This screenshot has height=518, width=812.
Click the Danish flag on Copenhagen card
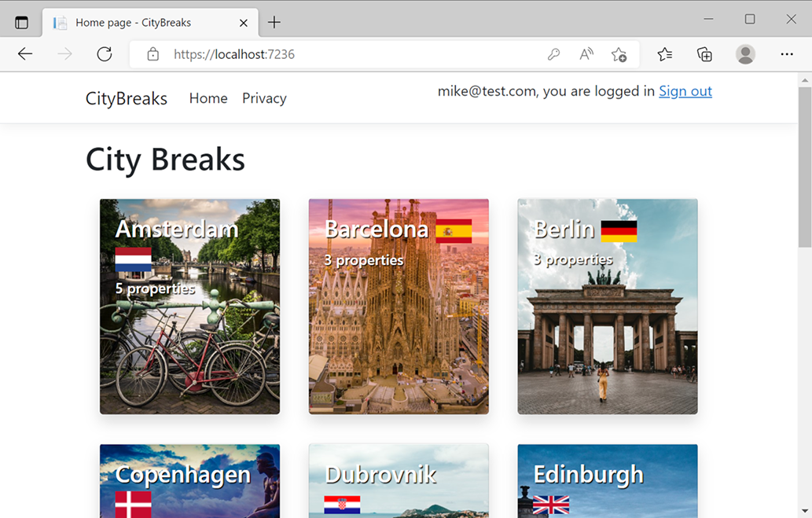coord(133,505)
